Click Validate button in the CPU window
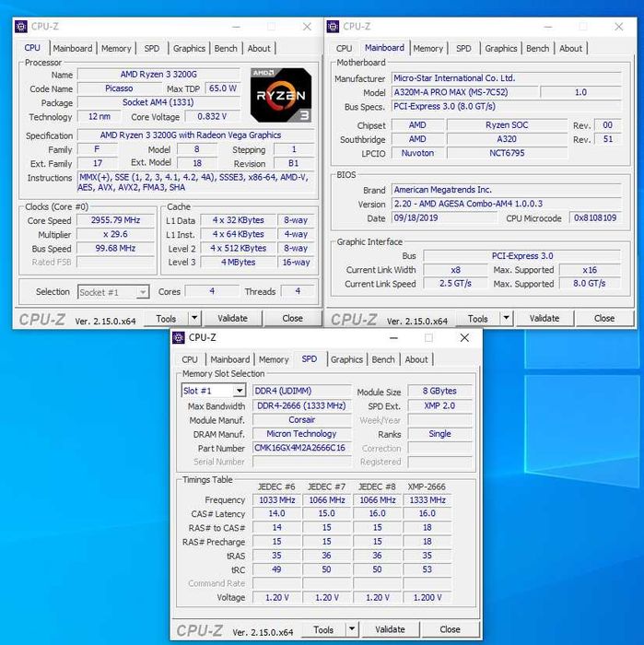 233,319
